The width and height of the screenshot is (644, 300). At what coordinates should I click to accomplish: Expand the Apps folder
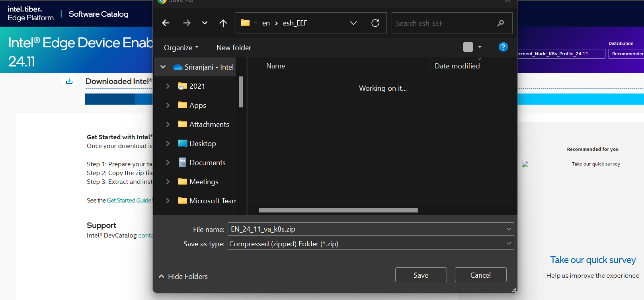click(168, 105)
